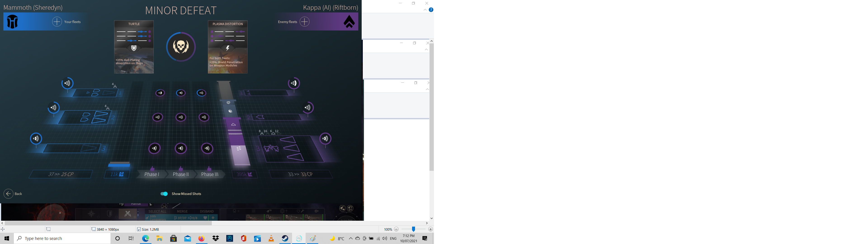The image size is (868, 244).
Task: Select the Phase III tab
Action: tap(210, 174)
